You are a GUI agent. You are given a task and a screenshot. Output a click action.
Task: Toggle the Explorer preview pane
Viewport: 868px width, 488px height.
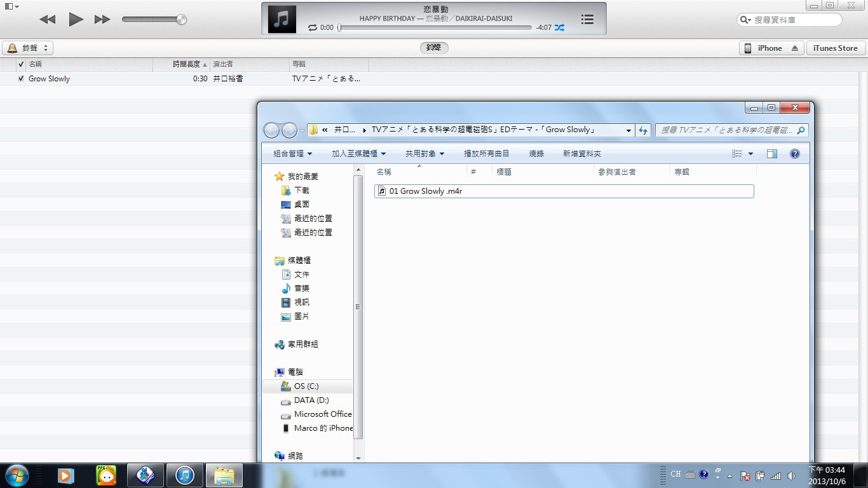click(772, 154)
